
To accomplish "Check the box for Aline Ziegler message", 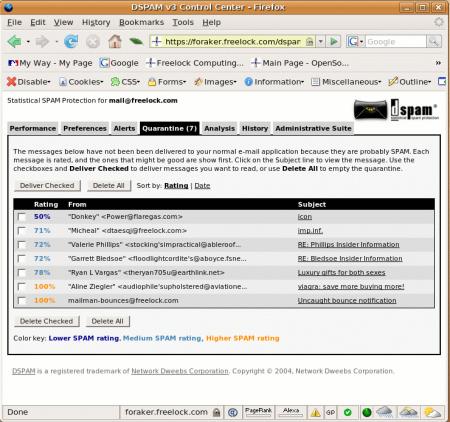I will [22, 287].
